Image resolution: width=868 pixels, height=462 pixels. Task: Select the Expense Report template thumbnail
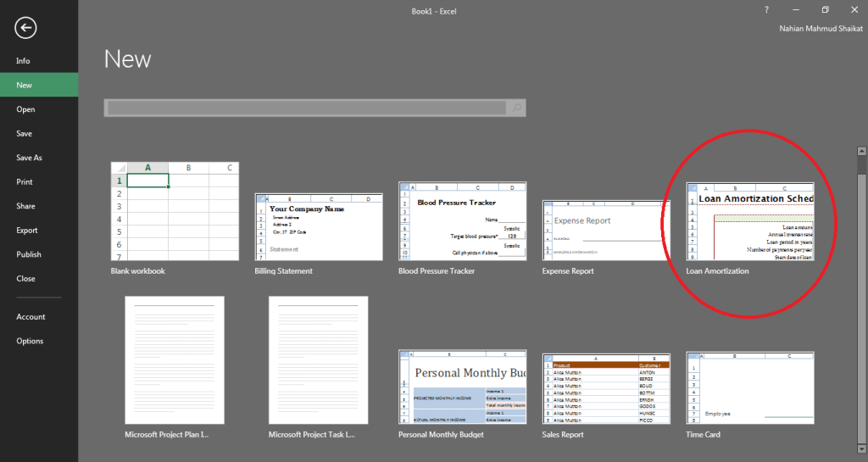pyautogui.click(x=606, y=231)
